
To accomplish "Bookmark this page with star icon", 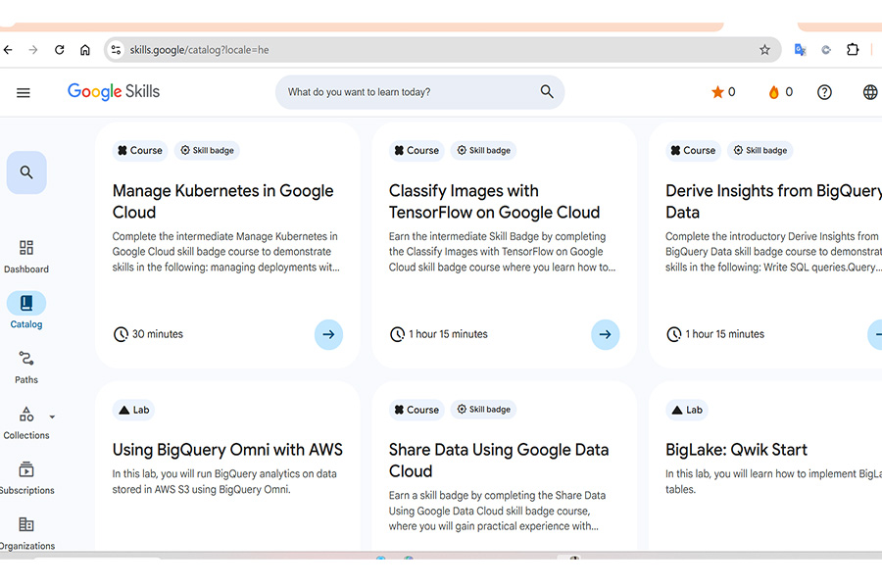I will click(764, 50).
